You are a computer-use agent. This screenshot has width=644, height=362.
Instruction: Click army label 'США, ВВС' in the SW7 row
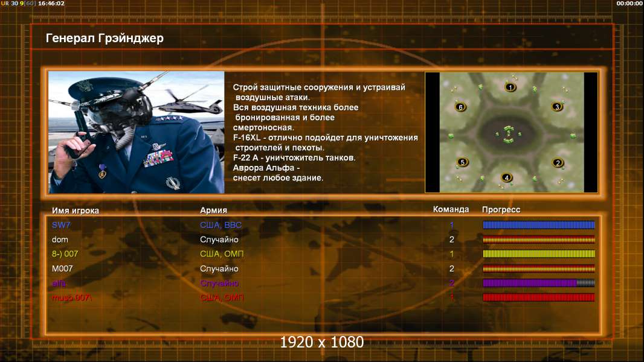[221, 225]
